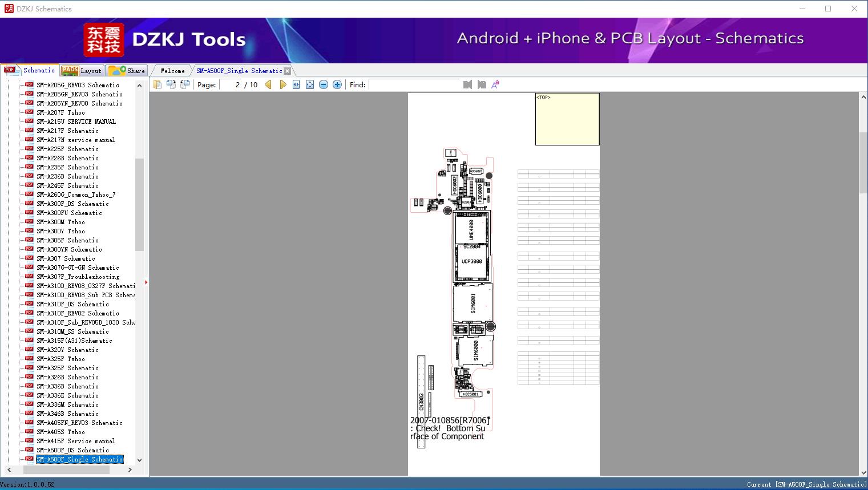This screenshot has height=490, width=868.
Task: Click the find previous icon
Action: [x=467, y=84]
